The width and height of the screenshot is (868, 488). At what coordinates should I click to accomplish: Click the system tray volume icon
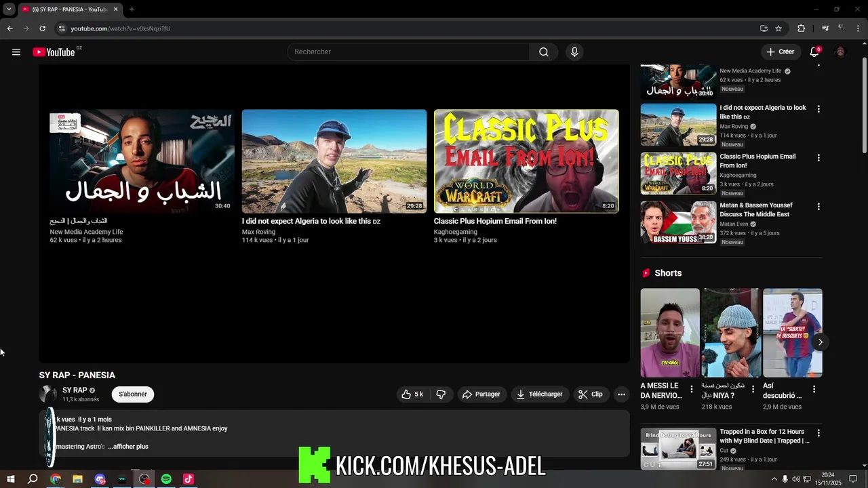796,479
